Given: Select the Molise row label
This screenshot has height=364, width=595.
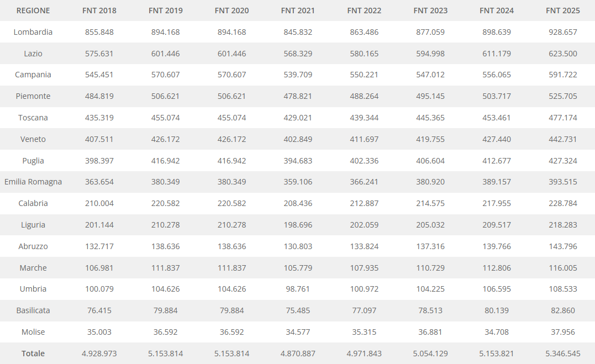Looking at the screenshot, I should tap(33, 332).
